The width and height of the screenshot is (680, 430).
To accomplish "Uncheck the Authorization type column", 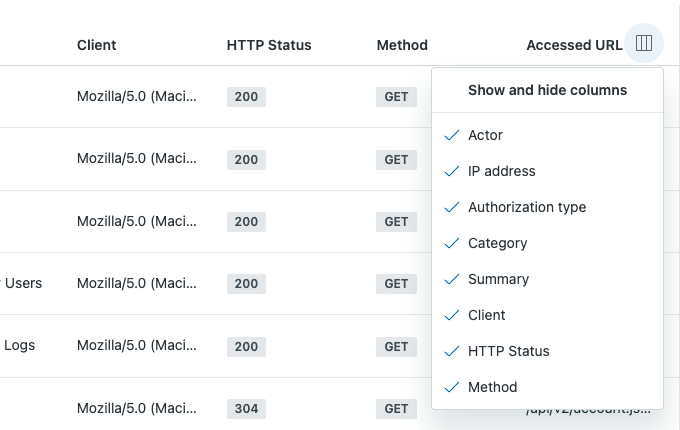I will click(x=526, y=207).
